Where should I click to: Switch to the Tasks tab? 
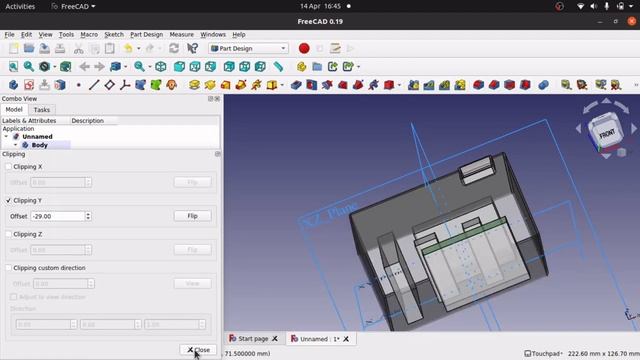pyautogui.click(x=42, y=110)
